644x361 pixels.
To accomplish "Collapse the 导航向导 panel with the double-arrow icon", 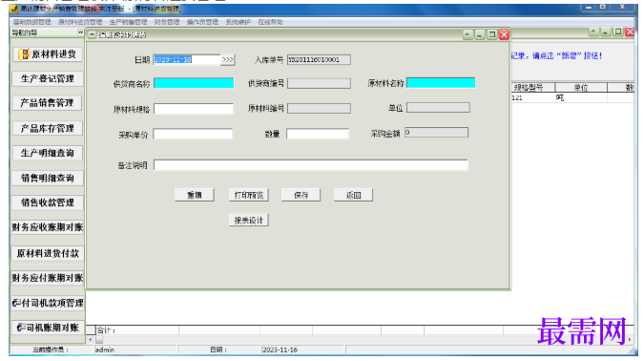I will click(80, 32).
